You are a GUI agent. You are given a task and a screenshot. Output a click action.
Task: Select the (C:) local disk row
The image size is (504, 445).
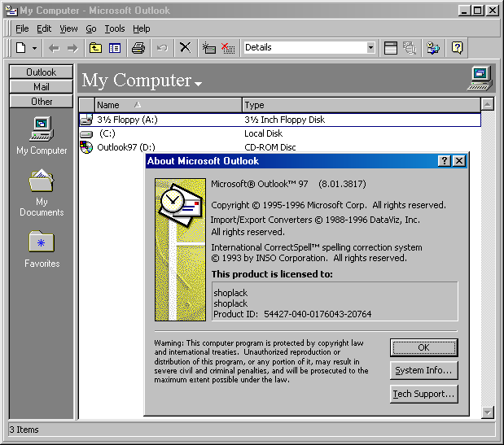click(x=280, y=133)
